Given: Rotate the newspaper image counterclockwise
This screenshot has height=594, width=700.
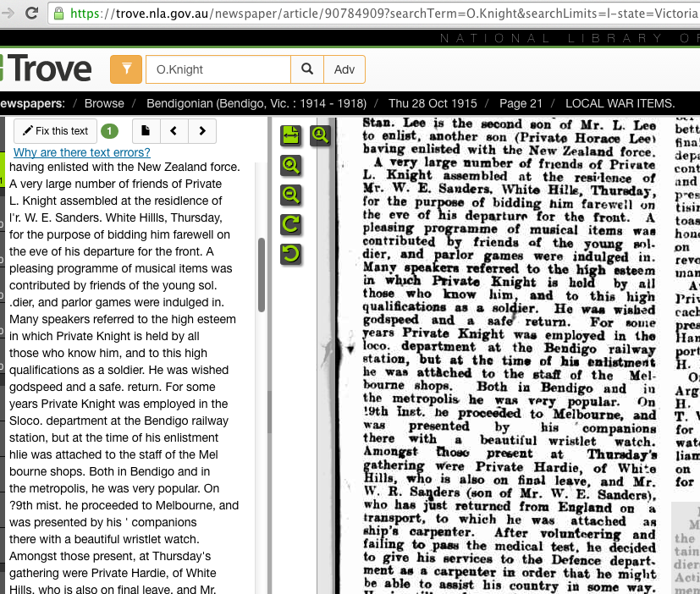Looking at the screenshot, I should [x=290, y=255].
